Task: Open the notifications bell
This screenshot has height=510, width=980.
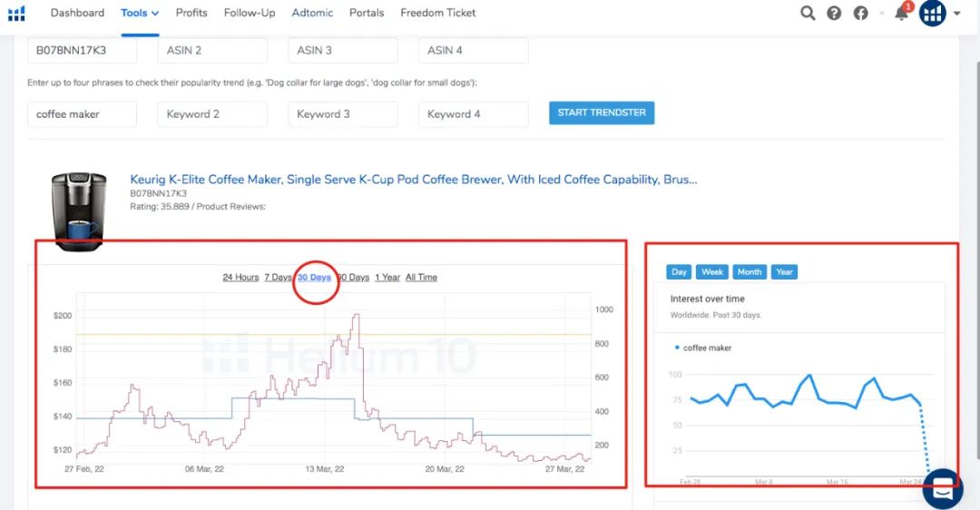Action: pyautogui.click(x=901, y=13)
